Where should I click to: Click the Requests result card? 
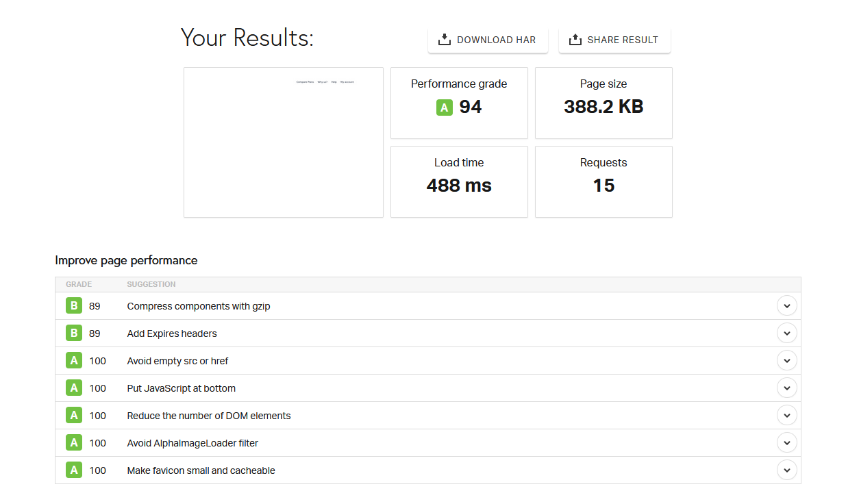(x=603, y=181)
